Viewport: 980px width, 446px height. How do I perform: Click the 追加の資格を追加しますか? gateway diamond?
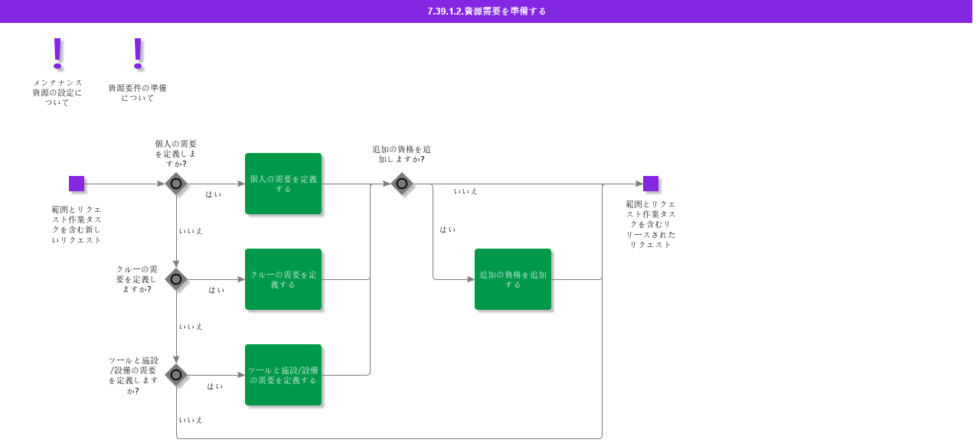(402, 184)
